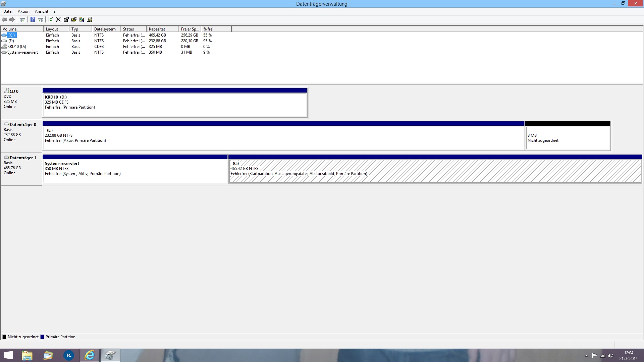Viewport: 644px width, 362px height.
Task: Click 465,42 GB capacity cell
Action: (x=157, y=35)
